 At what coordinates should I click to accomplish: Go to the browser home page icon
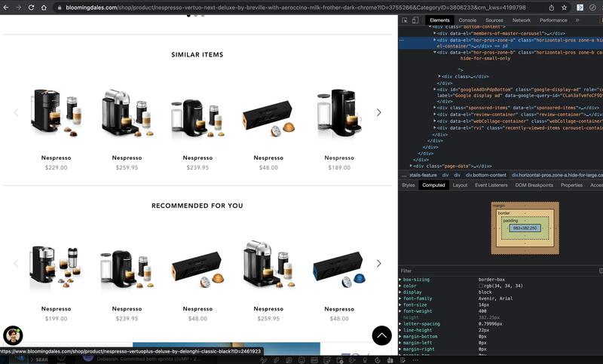(44, 8)
